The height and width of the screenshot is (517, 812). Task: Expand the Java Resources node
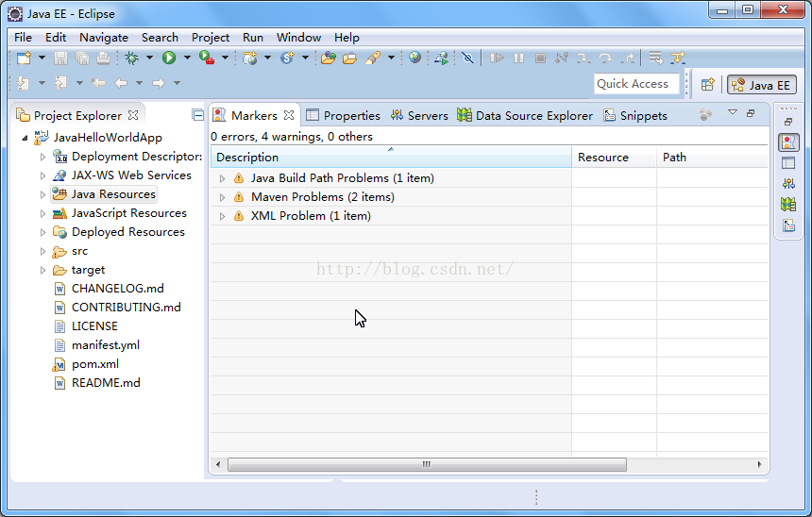click(42, 194)
